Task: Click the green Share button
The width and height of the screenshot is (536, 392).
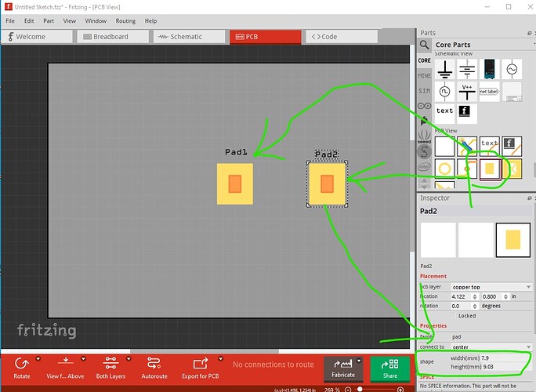Action: coord(390,369)
